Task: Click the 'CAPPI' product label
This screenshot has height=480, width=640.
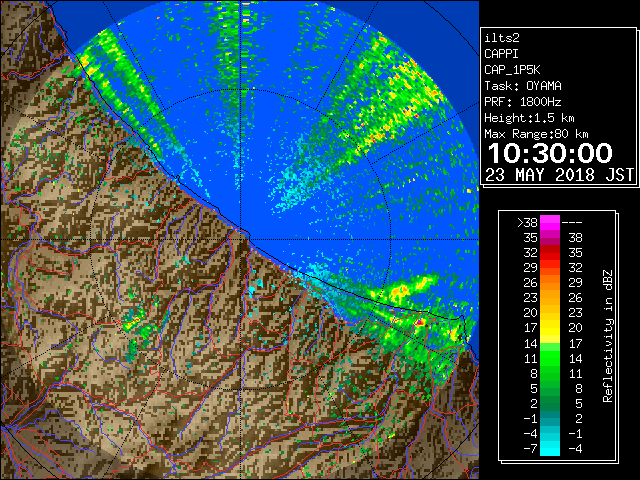Action: [501, 54]
